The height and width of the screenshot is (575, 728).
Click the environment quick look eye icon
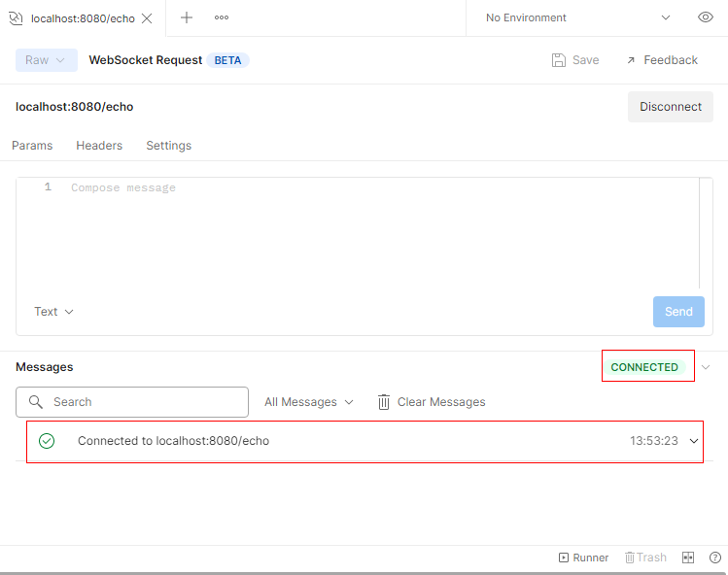(x=706, y=17)
